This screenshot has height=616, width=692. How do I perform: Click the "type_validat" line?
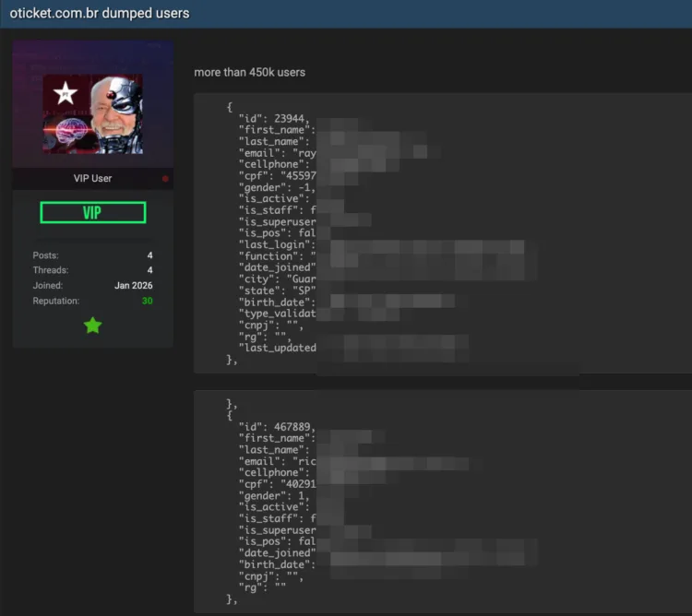[277, 314]
